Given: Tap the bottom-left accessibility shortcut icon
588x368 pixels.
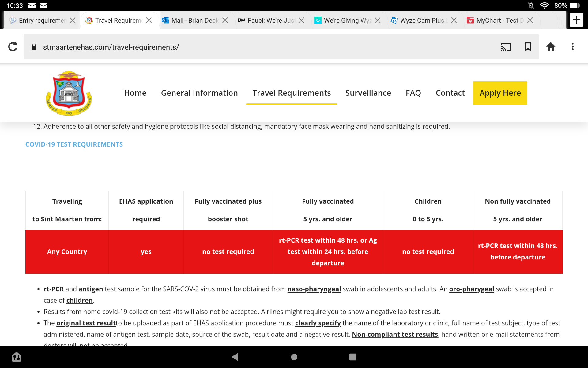Looking at the screenshot, I should coord(17,357).
